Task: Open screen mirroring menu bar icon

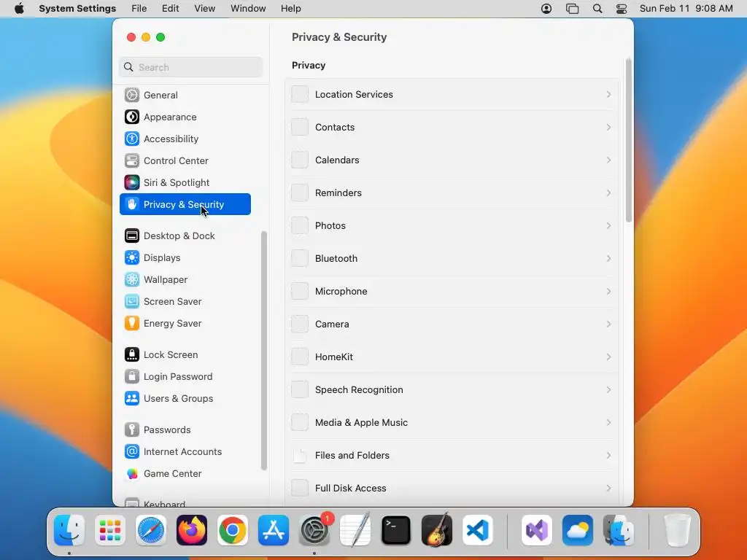Action: (x=572, y=9)
